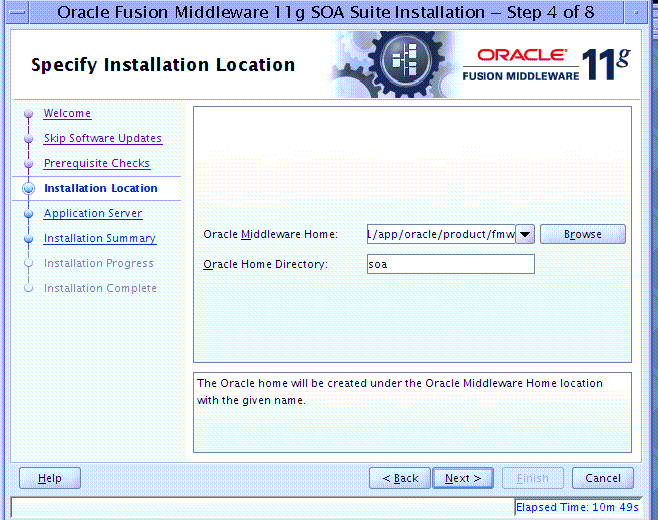The image size is (658, 520).
Task: Click the Installation Progress bullet icon
Action: pos(29,264)
